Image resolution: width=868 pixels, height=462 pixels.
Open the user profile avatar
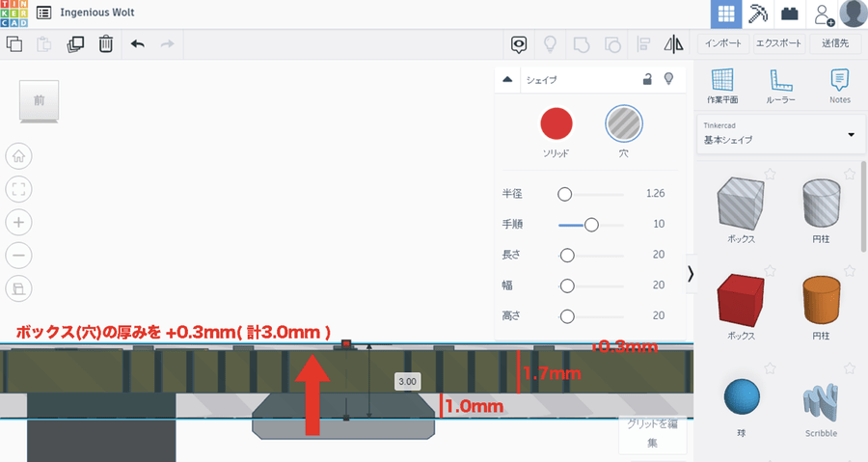point(854,14)
